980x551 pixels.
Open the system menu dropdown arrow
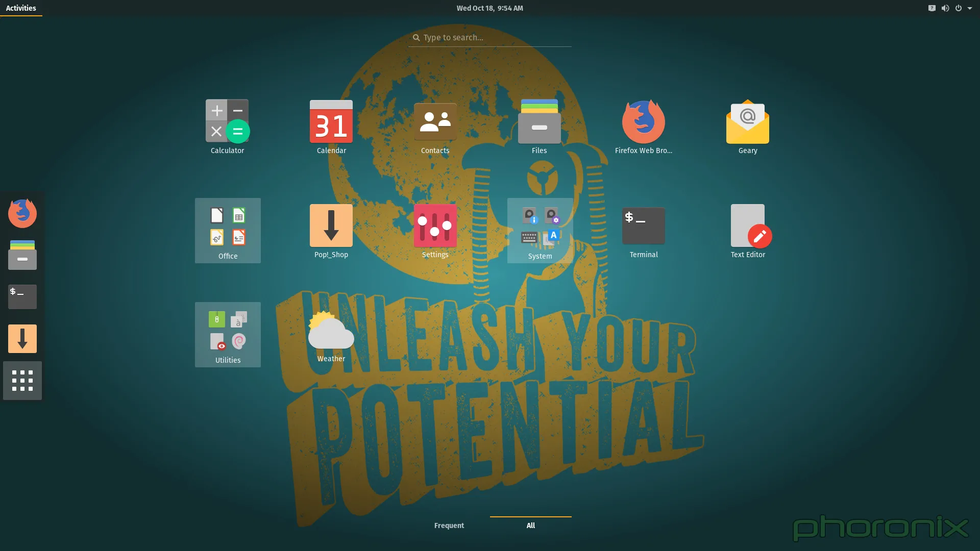(x=969, y=8)
